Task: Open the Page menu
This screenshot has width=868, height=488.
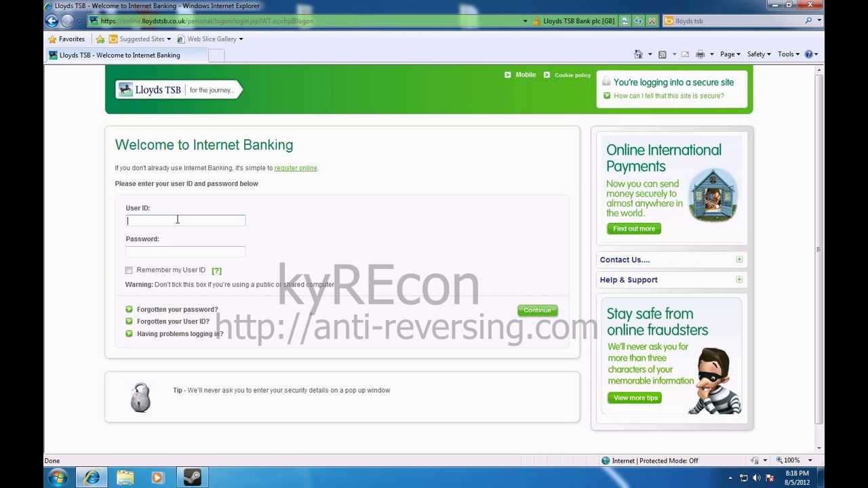Action: coord(730,54)
